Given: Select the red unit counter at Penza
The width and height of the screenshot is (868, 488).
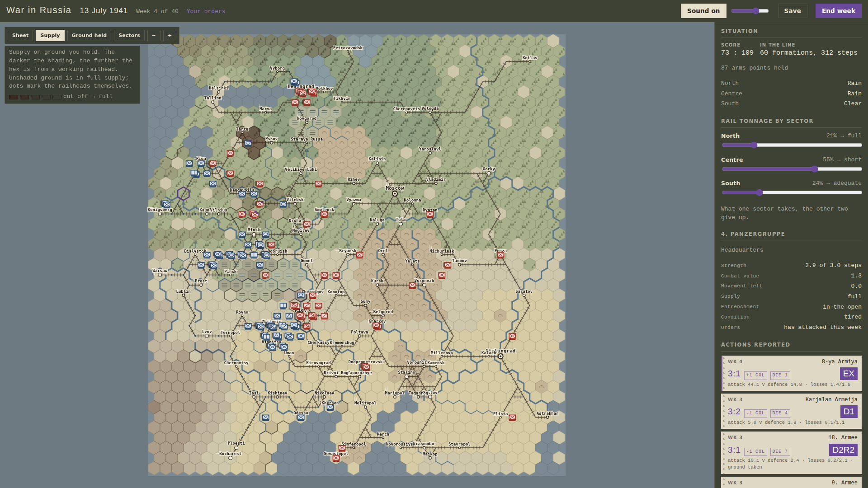Looking at the screenshot, I should pyautogui.click(x=500, y=255).
